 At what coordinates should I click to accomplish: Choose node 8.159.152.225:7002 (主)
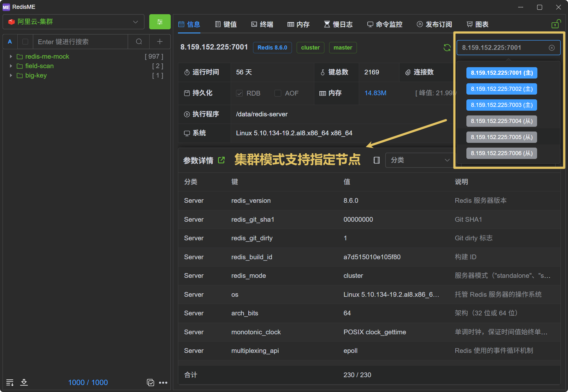tap(502, 89)
